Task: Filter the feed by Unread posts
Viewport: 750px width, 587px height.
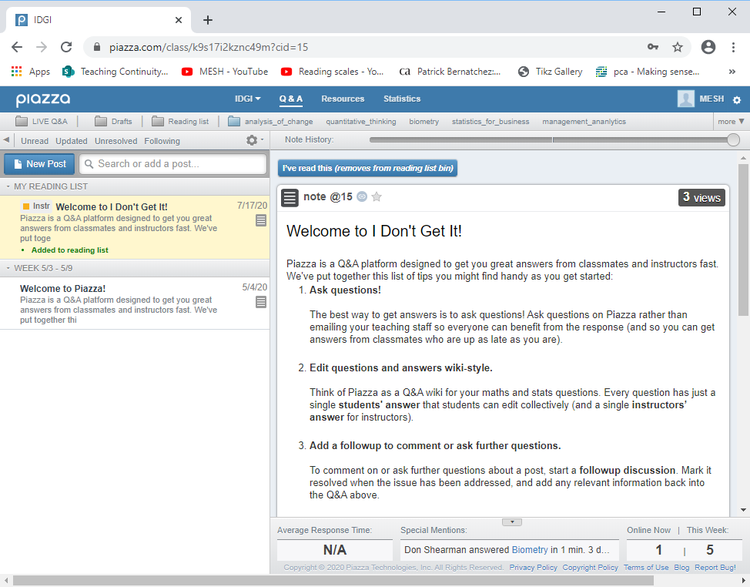Action: point(34,141)
